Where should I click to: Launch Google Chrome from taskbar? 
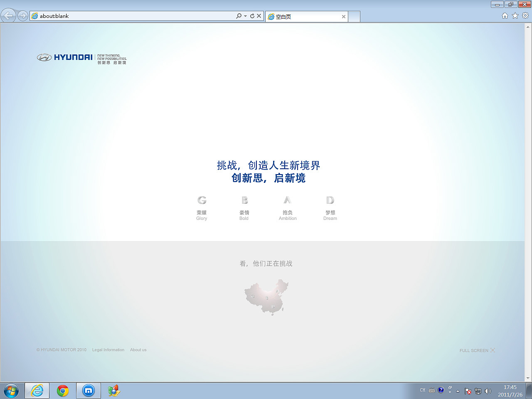(x=63, y=391)
